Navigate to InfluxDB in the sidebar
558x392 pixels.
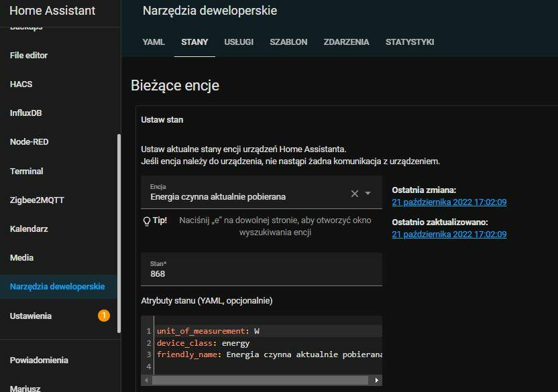click(25, 113)
